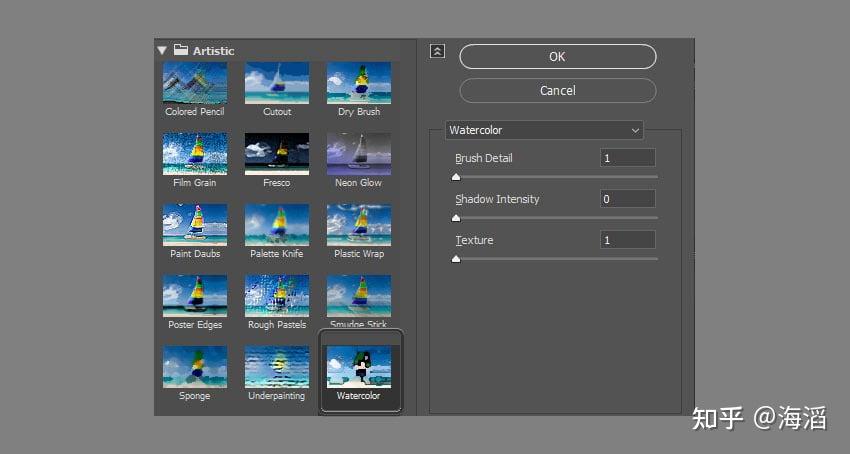The image size is (850, 454).
Task: Open the Watercolor filter dropdown
Action: [x=544, y=130]
